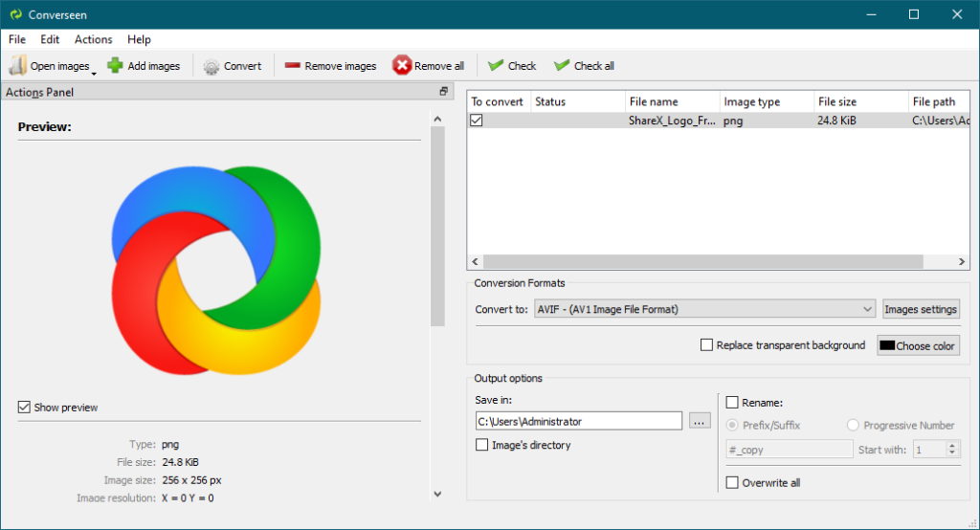The height and width of the screenshot is (530, 980).
Task: Sort by the Status column header
Action: (x=577, y=101)
